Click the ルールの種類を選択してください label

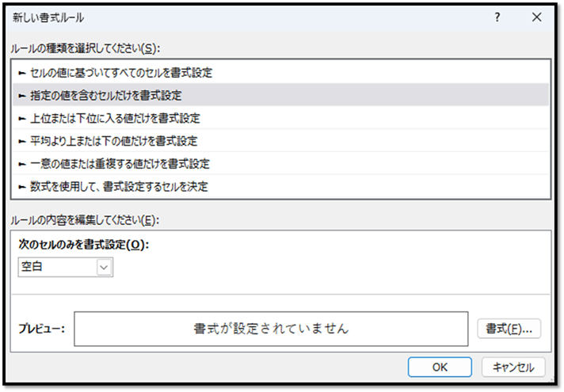click(90, 48)
